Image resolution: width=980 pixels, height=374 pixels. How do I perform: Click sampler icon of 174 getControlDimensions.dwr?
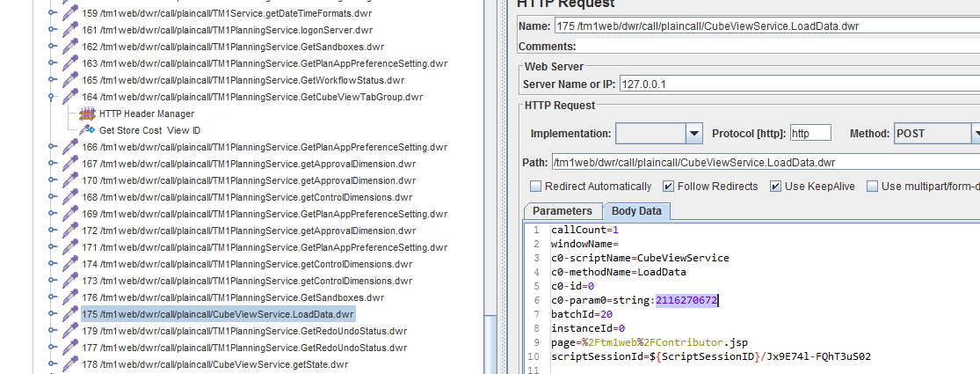(70, 264)
